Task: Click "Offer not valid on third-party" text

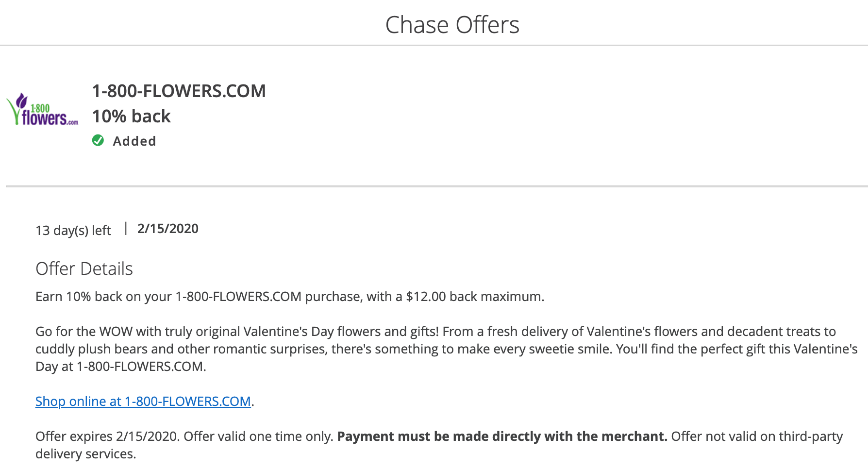Action: pyautogui.click(x=756, y=436)
